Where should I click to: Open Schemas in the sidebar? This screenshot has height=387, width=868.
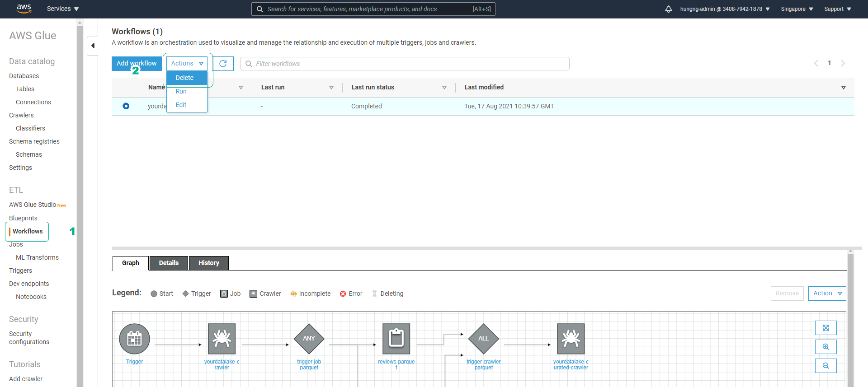pyautogui.click(x=29, y=154)
